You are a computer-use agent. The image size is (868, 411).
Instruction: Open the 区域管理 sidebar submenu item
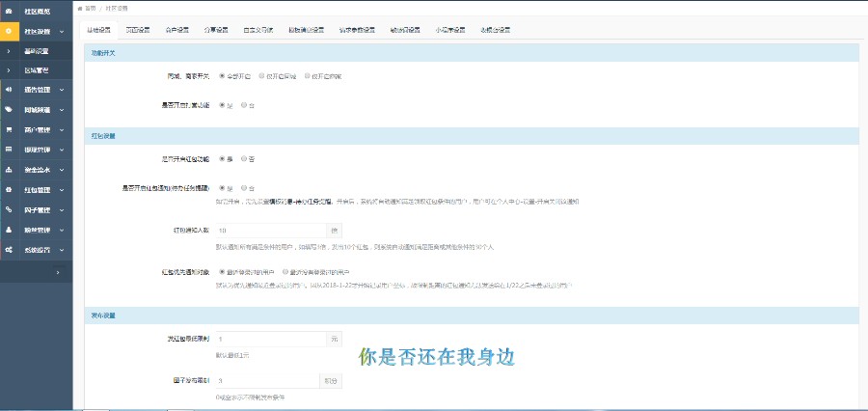click(37, 70)
